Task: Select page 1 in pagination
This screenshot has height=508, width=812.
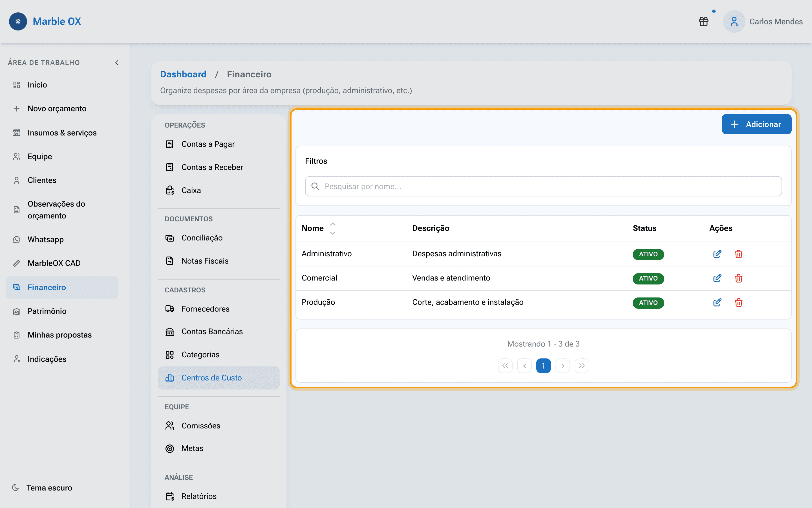Action: pos(543,365)
